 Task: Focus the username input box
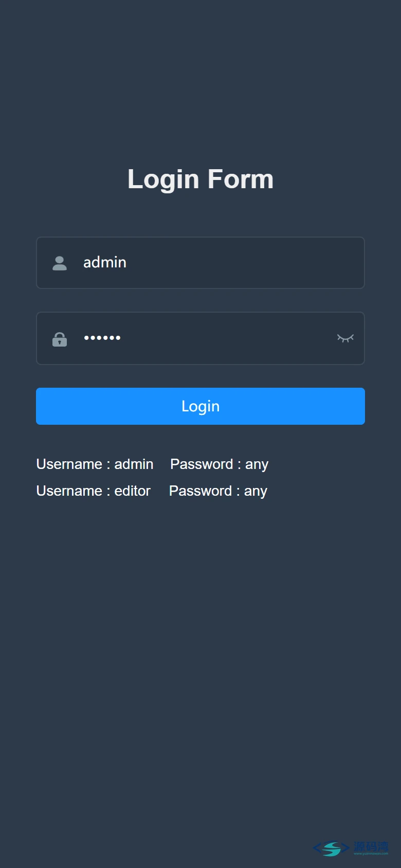click(x=200, y=263)
